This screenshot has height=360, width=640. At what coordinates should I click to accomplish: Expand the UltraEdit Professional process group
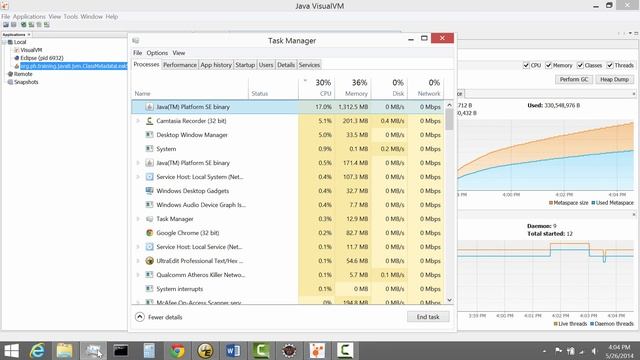138,261
